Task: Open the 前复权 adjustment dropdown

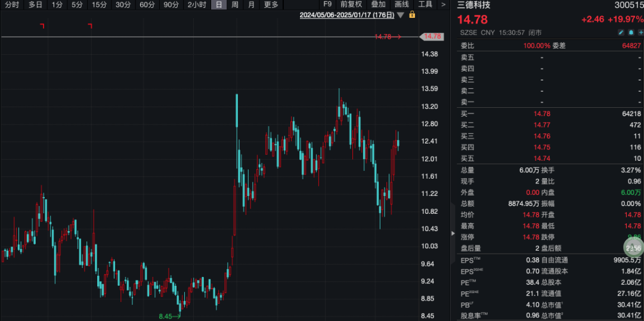Action: [x=351, y=5]
